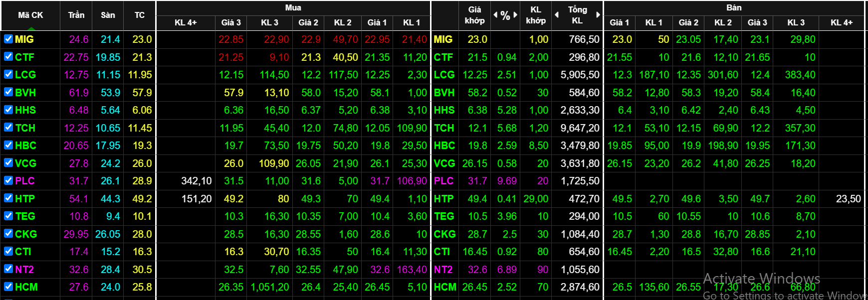
Task: Toggle the LCG row checkbox
Action: 8,74
